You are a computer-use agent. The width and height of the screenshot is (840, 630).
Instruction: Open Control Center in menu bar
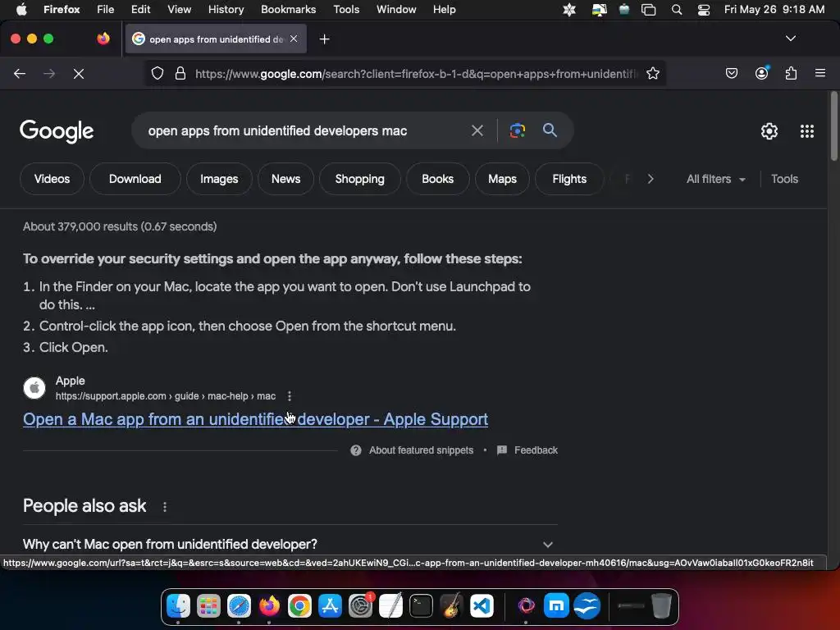pos(703,10)
